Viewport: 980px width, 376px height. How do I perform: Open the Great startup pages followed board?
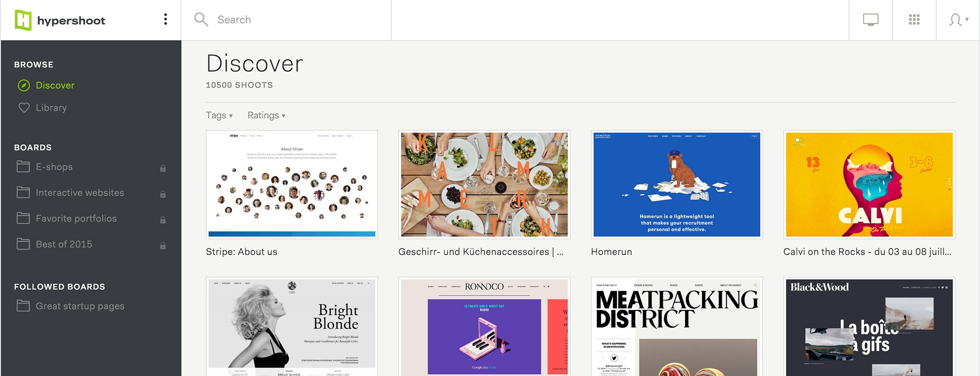coord(80,306)
